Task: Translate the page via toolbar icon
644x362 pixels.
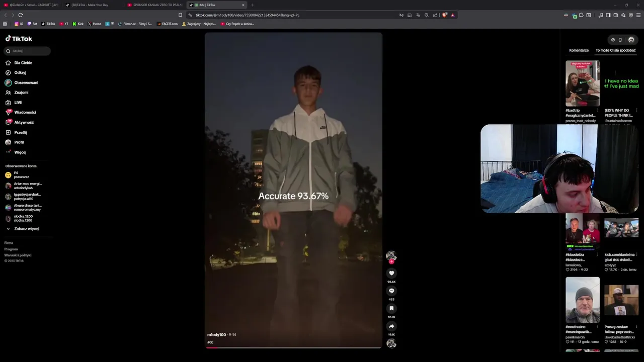Action: point(418,15)
